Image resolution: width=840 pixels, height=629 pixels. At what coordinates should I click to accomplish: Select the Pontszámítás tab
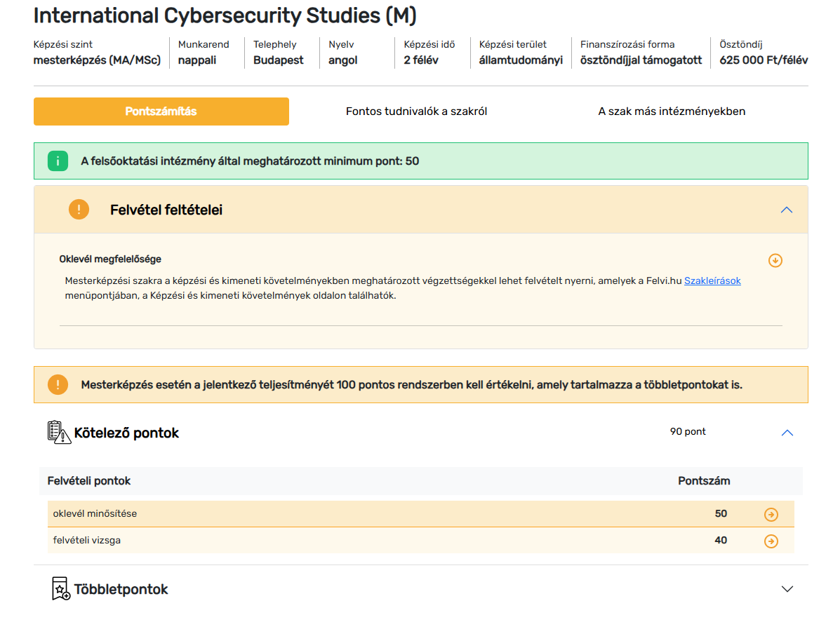tap(161, 111)
